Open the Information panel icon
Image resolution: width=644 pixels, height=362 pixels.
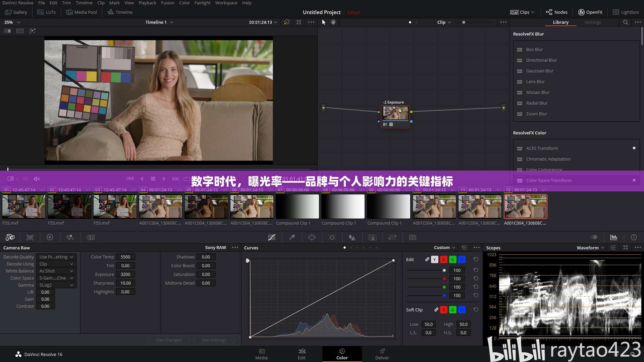coord(634,237)
